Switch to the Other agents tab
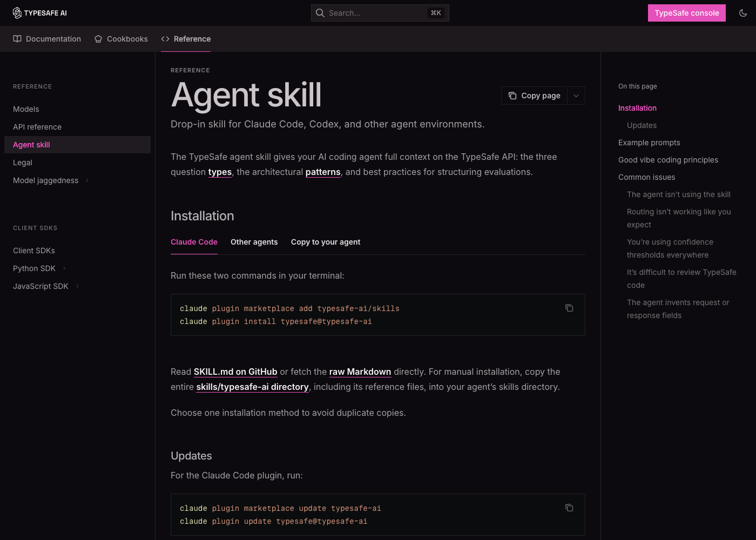The height and width of the screenshot is (540, 756). (x=254, y=242)
